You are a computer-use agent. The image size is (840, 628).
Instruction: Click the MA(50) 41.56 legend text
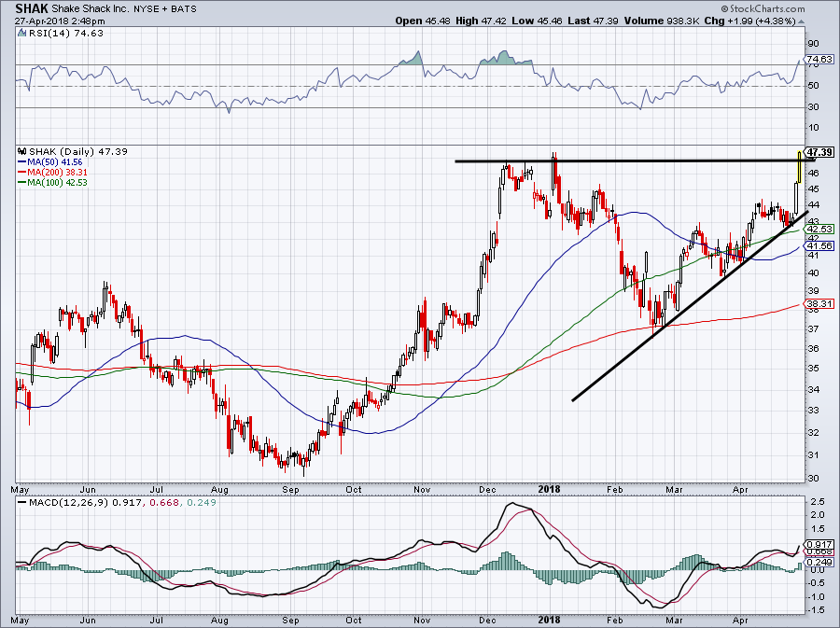click(55, 161)
